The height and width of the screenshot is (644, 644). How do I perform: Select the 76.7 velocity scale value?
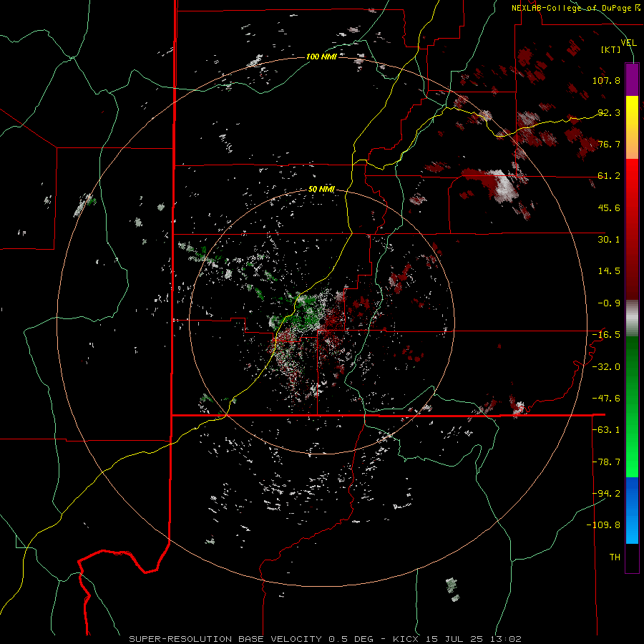[609, 144]
